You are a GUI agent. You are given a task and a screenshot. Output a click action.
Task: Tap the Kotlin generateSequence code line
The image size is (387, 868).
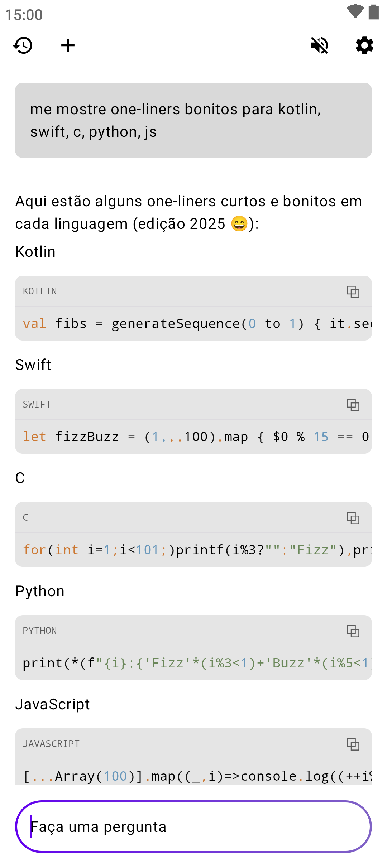[193, 324]
